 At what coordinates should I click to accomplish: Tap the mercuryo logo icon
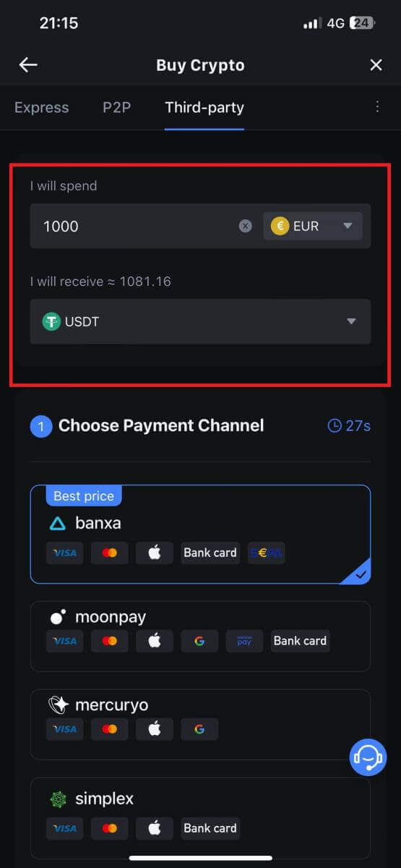(x=57, y=705)
